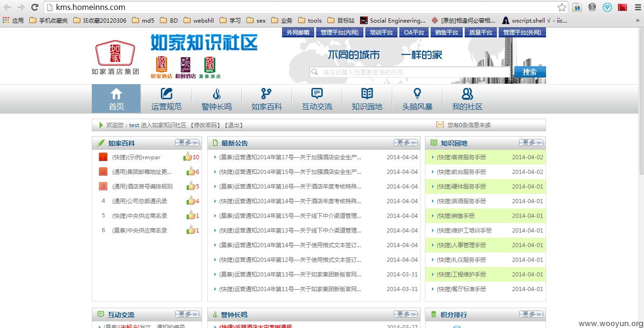Click the 如家酒店 brand icon
644x328 pixels.
pos(161,68)
